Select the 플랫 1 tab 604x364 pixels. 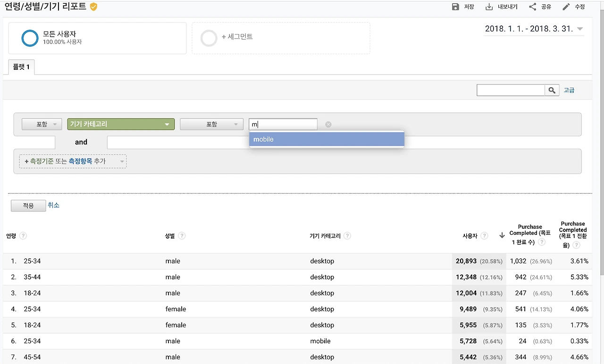click(21, 67)
